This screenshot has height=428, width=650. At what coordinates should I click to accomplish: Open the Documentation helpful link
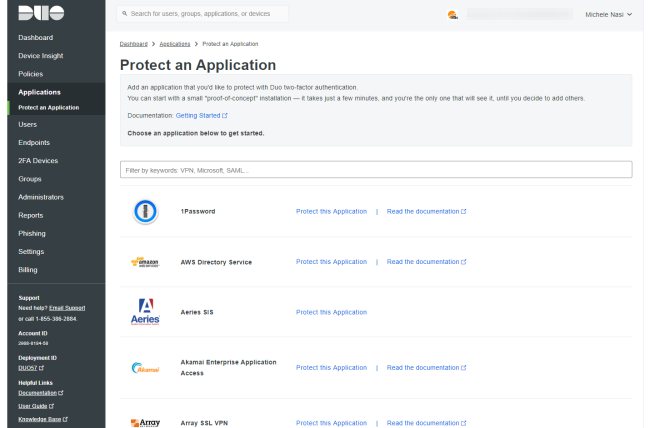coord(41,393)
